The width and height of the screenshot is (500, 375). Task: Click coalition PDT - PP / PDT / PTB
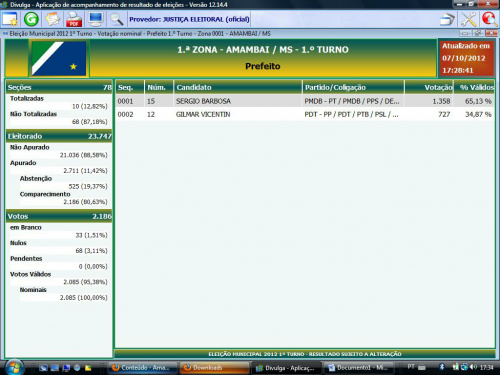pos(351,114)
